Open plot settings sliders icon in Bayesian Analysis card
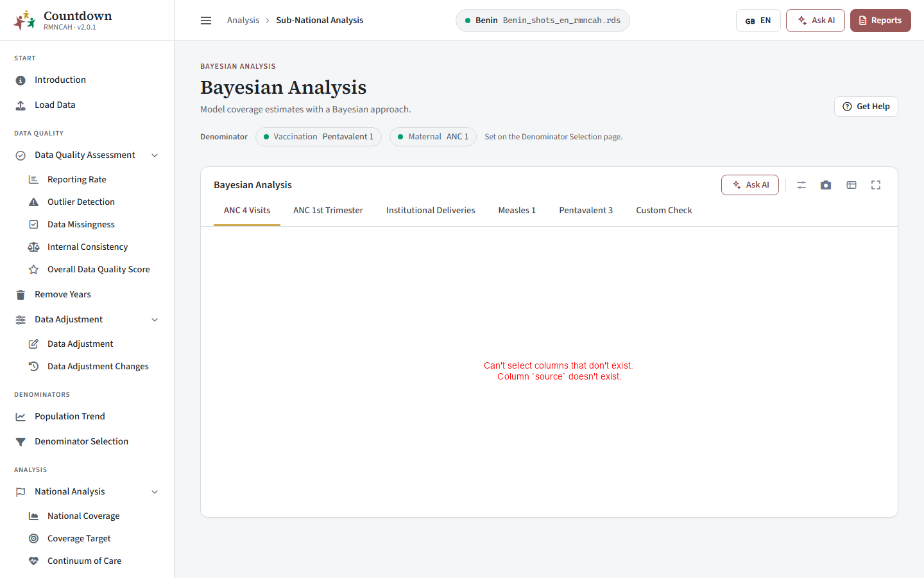This screenshot has height=578, width=924. click(x=801, y=185)
